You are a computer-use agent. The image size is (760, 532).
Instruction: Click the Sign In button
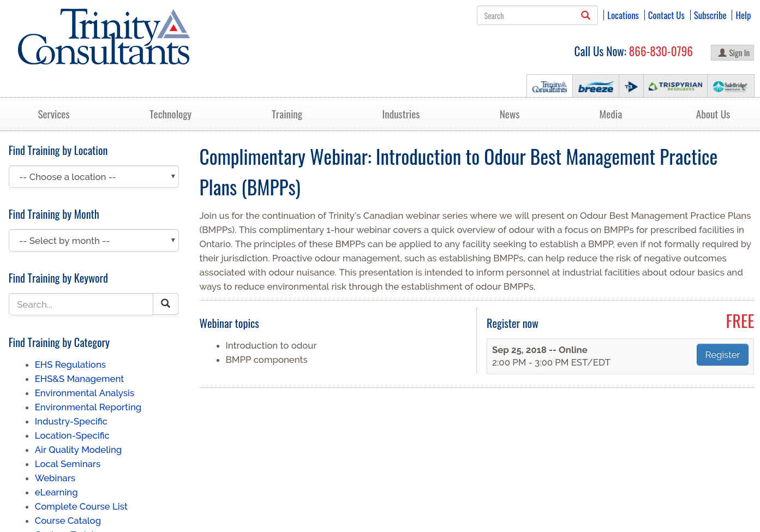732,53
